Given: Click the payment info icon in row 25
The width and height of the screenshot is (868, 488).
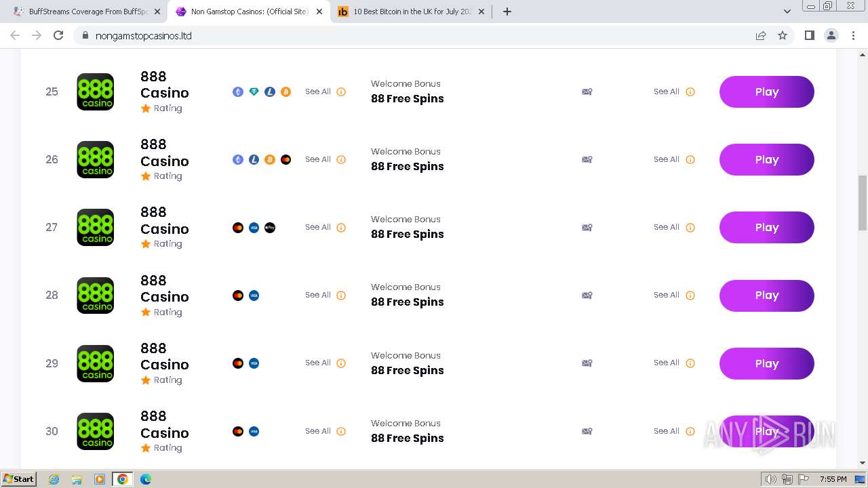Looking at the screenshot, I should pos(341,91).
